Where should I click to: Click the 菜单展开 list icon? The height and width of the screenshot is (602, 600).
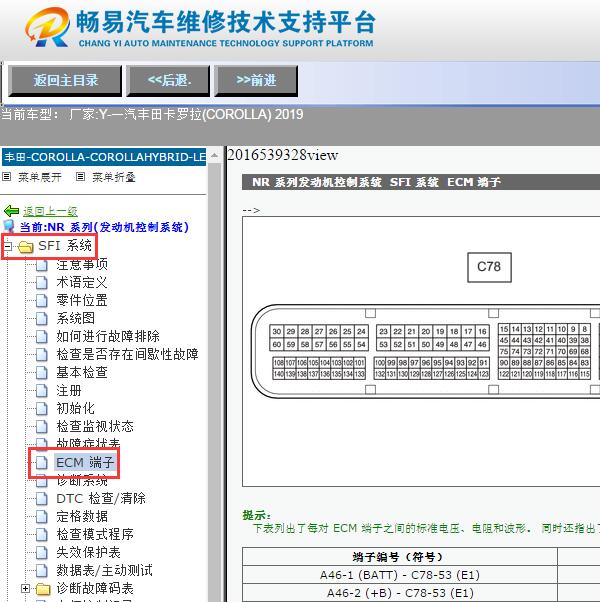[7, 177]
